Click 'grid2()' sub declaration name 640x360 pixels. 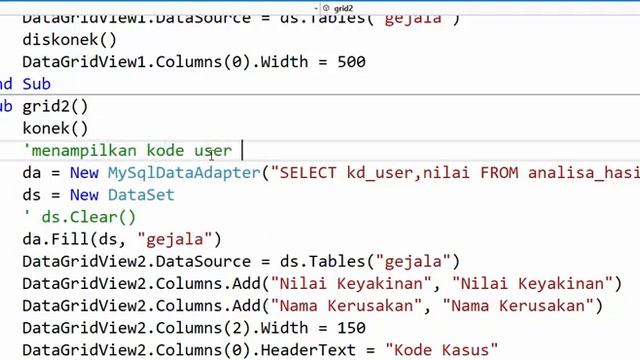(55, 107)
